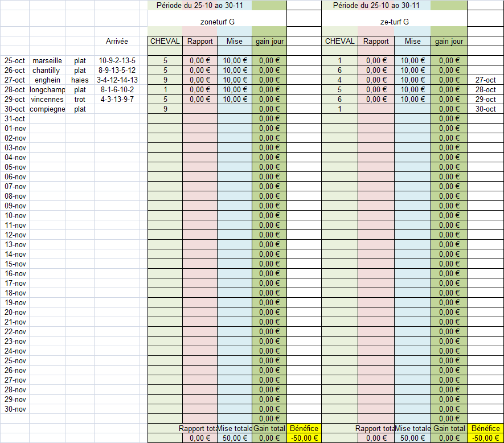This screenshot has width=504, height=443.
Task: Select the '30-nov' date cell
Action: click(x=15, y=409)
